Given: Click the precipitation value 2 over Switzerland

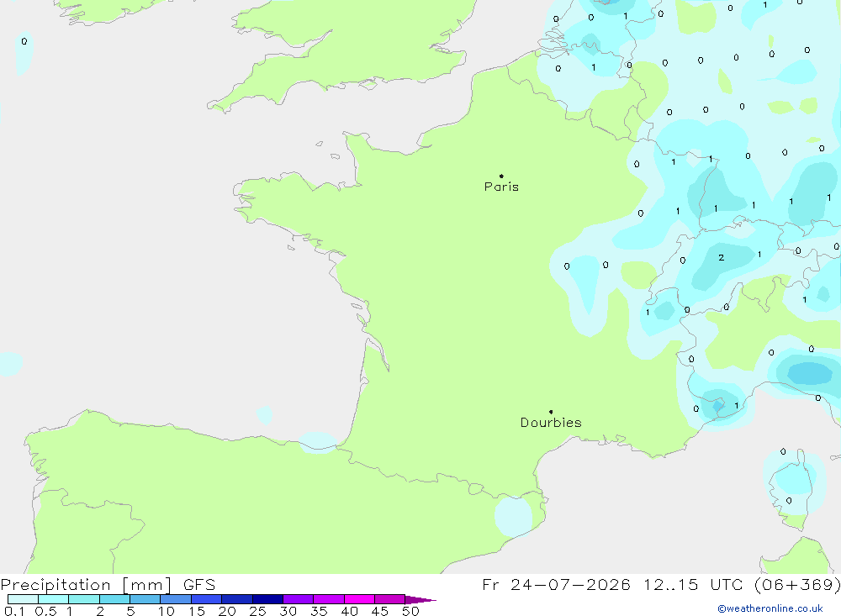Looking at the screenshot, I should tap(722, 258).
